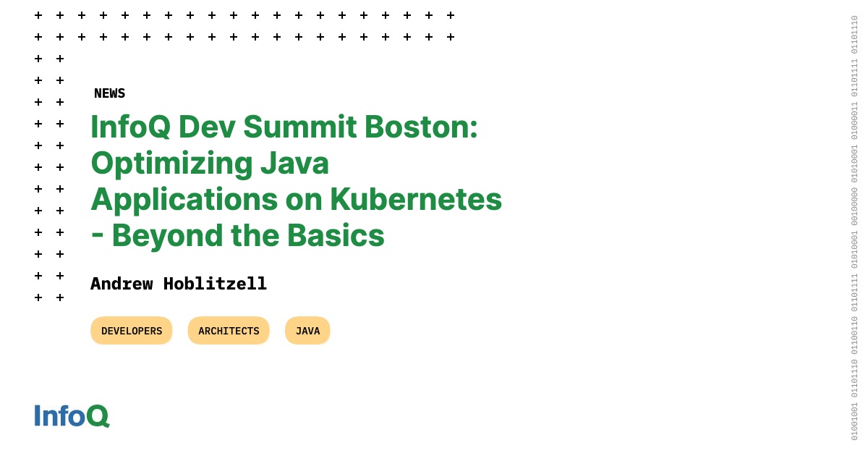Open author Andrew Hoblitzell's name
The width and height of the screenshot is (868, 456).
pyautogui.click(x=179, y=284)
